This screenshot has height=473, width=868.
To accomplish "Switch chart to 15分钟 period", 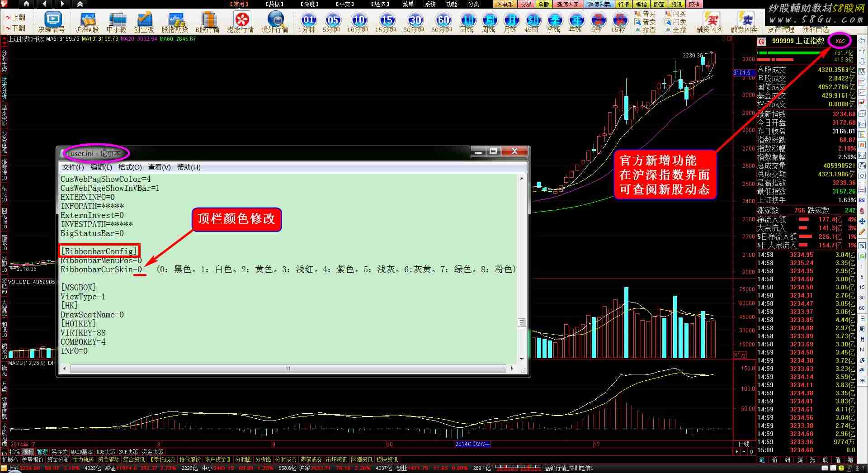I will (x=386, y=22).
